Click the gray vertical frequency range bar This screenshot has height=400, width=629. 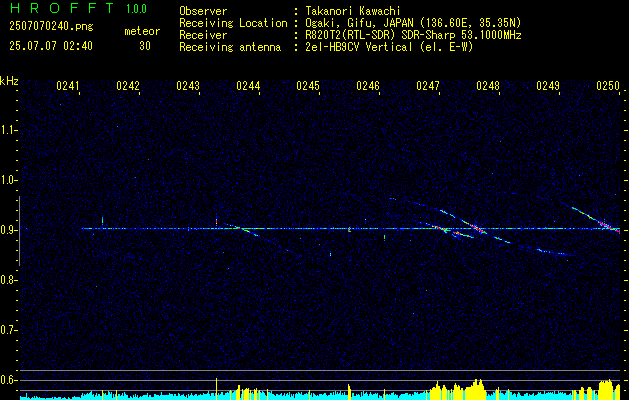[x=19, y=231]
